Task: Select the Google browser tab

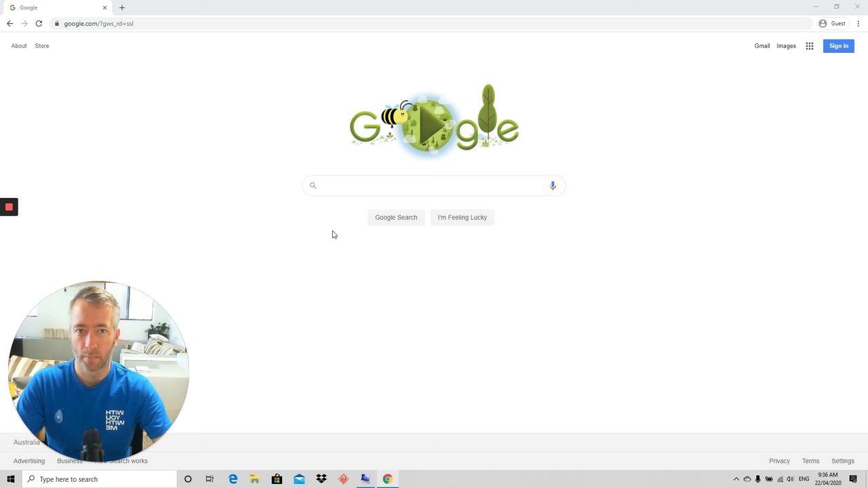Action: pos(57,7)
